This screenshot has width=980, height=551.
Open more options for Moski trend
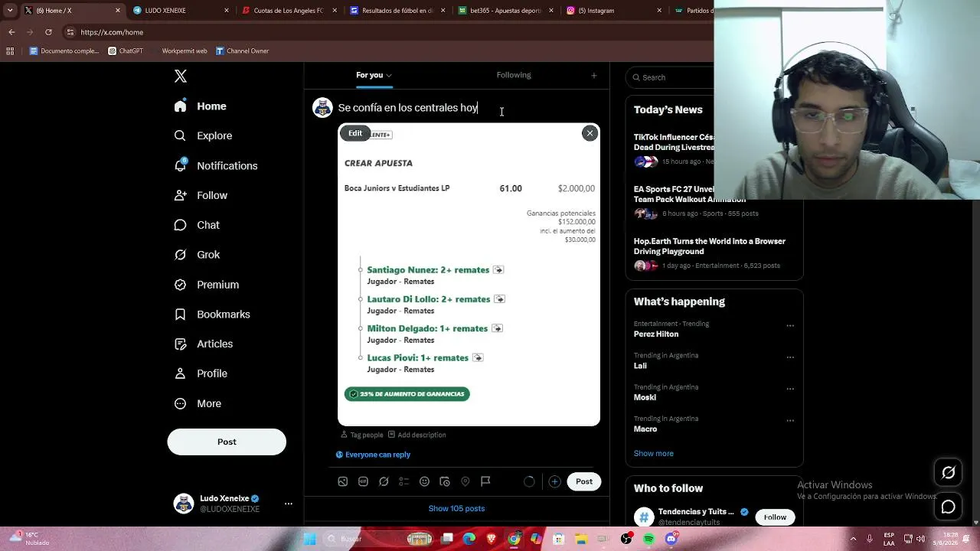(x=790, y=389)
